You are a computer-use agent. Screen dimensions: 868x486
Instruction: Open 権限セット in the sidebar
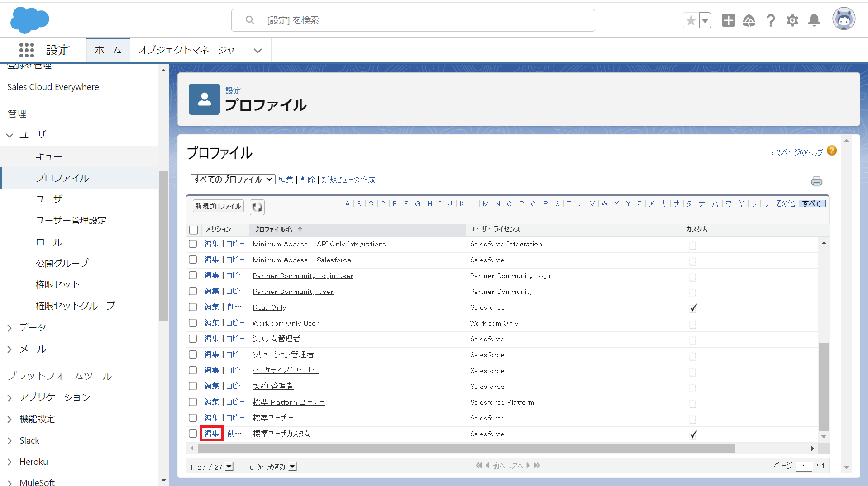pos(58,284)
